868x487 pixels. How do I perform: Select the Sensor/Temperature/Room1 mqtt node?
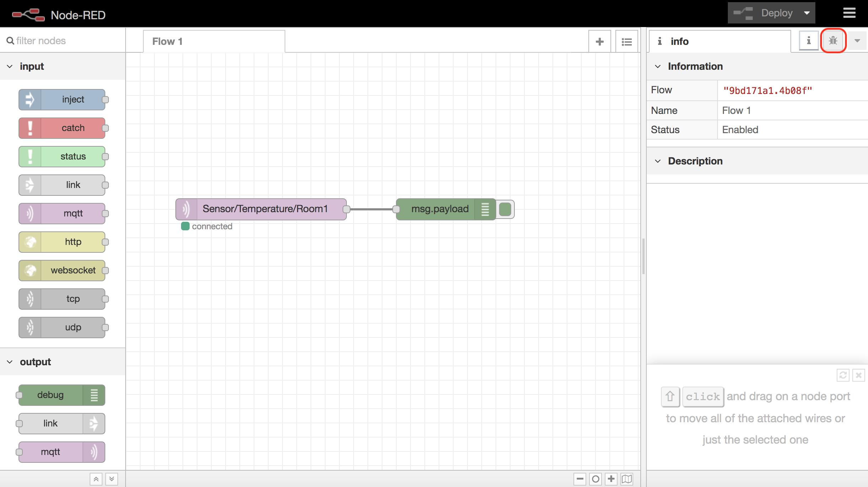261,209
